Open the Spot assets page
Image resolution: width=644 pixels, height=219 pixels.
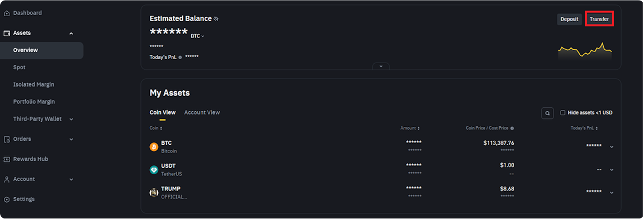click(20, 67)
